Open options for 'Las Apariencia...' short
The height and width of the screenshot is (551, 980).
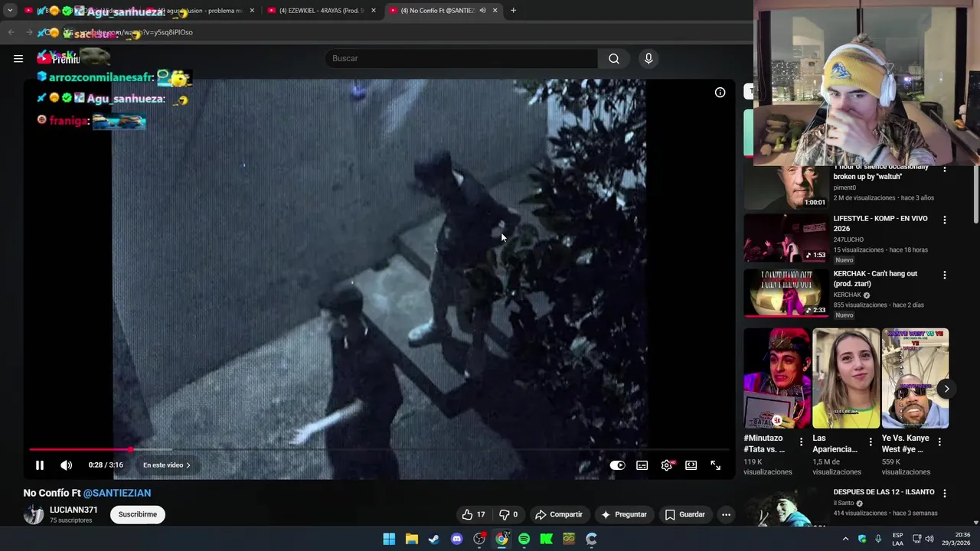pos(871,442)
